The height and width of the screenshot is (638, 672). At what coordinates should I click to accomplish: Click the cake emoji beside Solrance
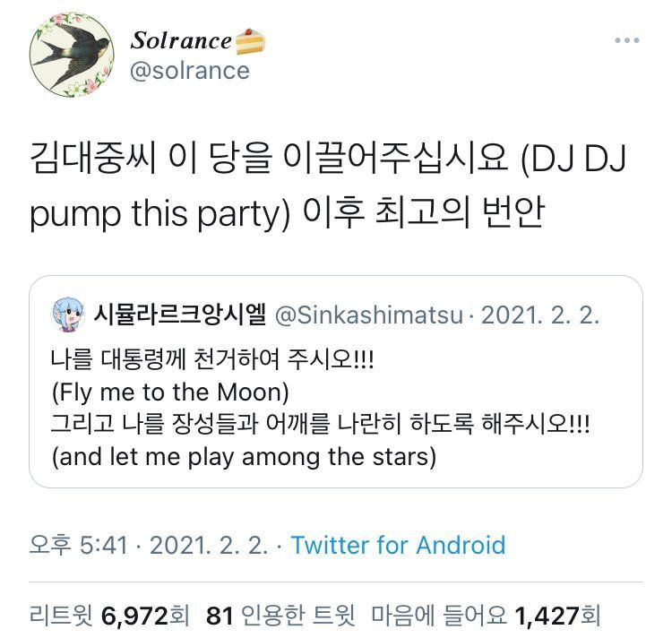[250, 40]
